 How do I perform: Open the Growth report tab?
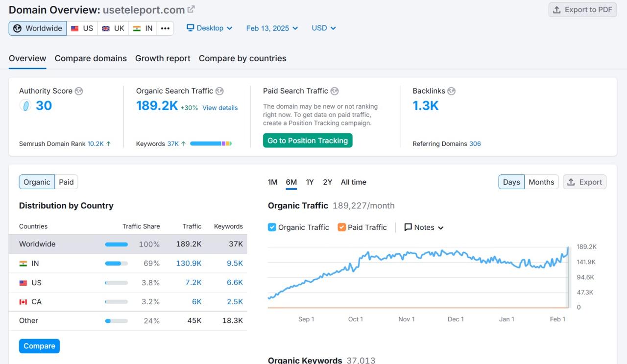[x=163, y=58]
